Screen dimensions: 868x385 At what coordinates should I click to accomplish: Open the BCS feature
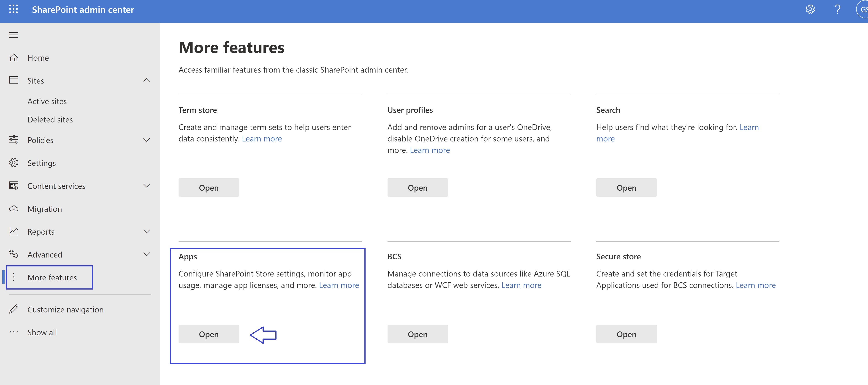pyautogui.click(x=418, y=334)
